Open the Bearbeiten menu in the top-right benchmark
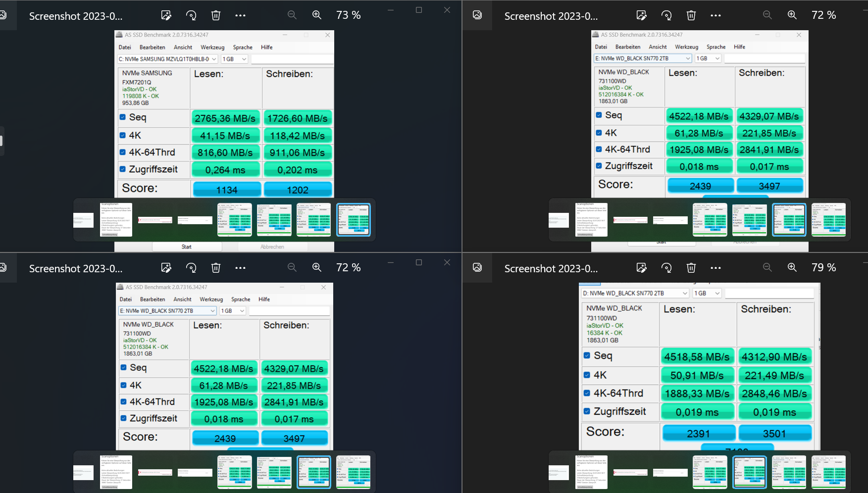Screen dimensions: 868x493 coord(628,47)
